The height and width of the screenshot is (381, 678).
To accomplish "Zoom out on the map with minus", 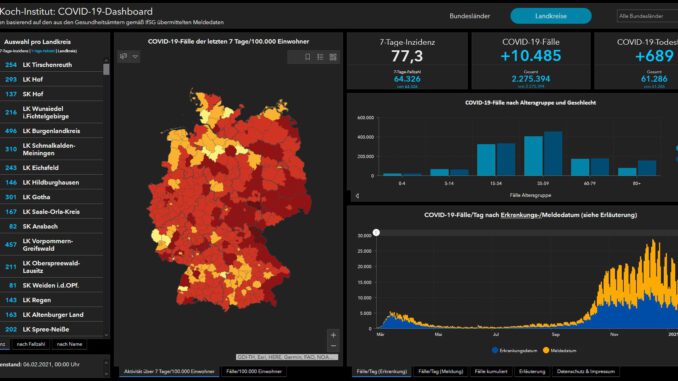I will click(x=333, y=346).
